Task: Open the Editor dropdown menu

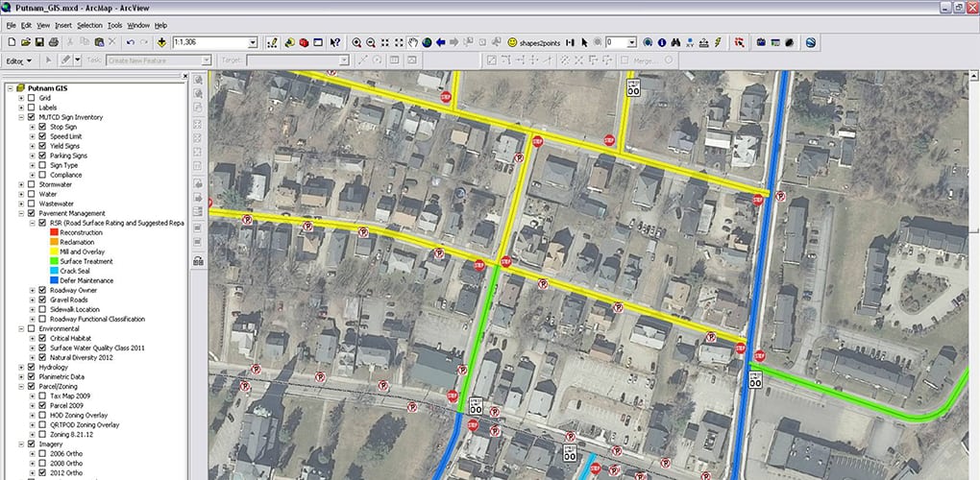Action: click(x=19, y=60)
